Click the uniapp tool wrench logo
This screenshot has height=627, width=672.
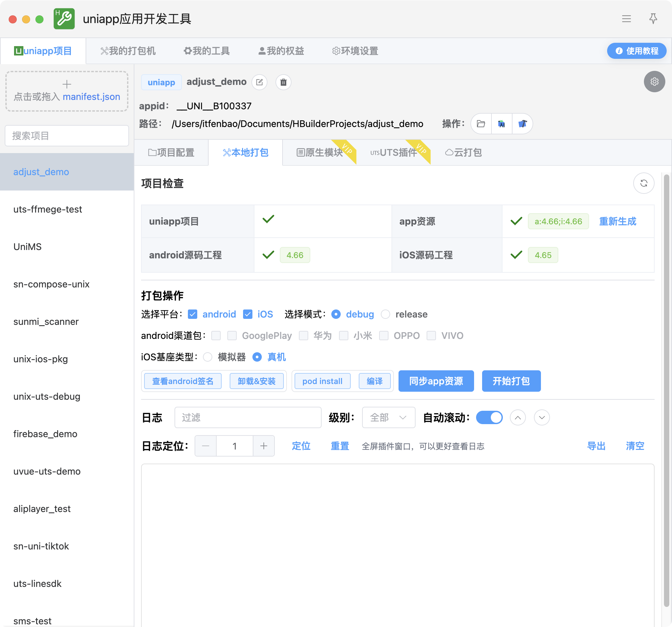[x=64, y=19]
